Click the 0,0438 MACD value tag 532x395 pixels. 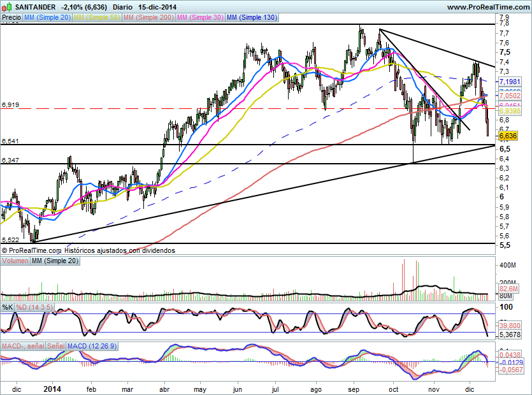510,355
